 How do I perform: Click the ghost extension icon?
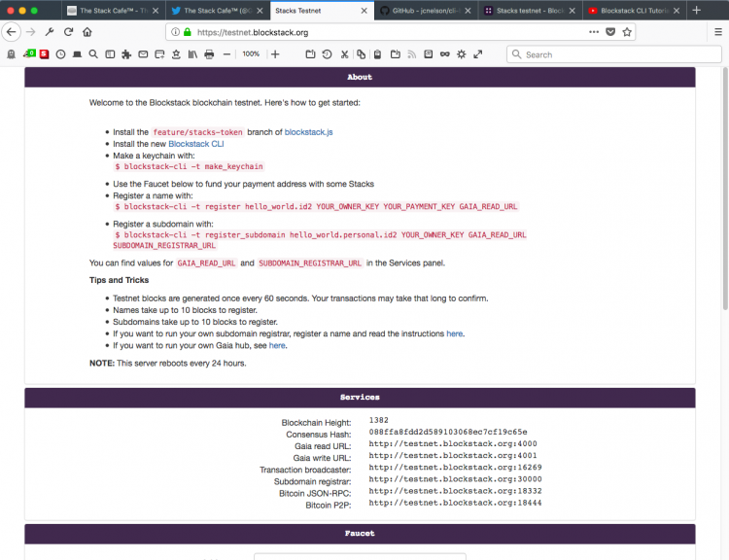(x=11, y=54)
